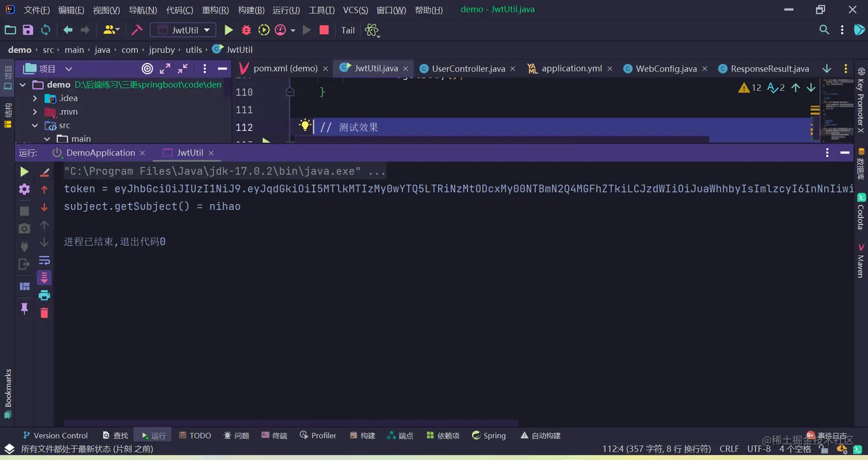Image resolution: width=868 pixels, height=460 pixels.
Task: Print console output with printer icon
Action: (x=44, y=295)
